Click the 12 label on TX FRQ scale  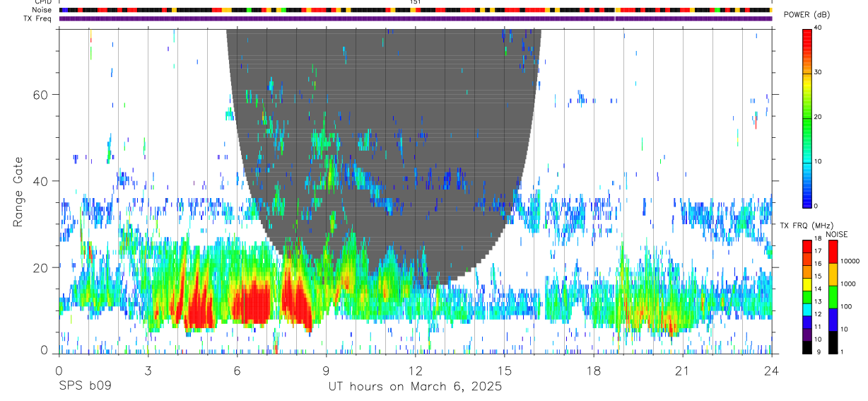[817, 314]
